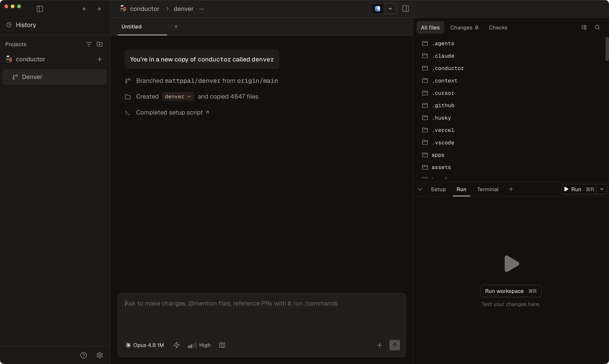Click denver breadcrumb in header
The width and height of the screenshot is (609, 364).
point(183,9)
